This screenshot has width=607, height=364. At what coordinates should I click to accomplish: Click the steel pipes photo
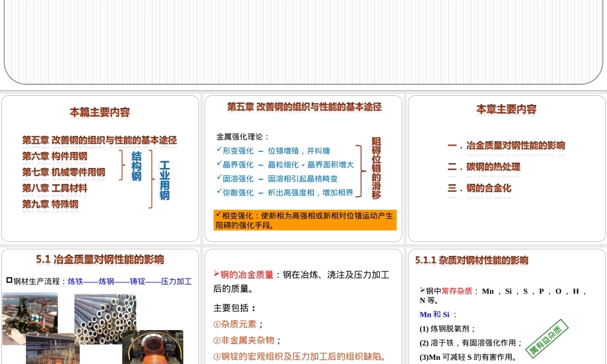105,318
